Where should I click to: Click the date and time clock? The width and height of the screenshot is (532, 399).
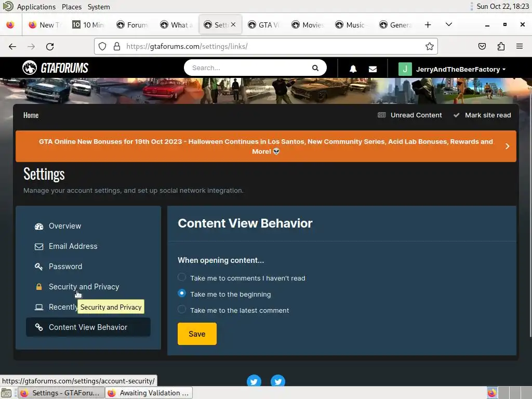(502, 6)
